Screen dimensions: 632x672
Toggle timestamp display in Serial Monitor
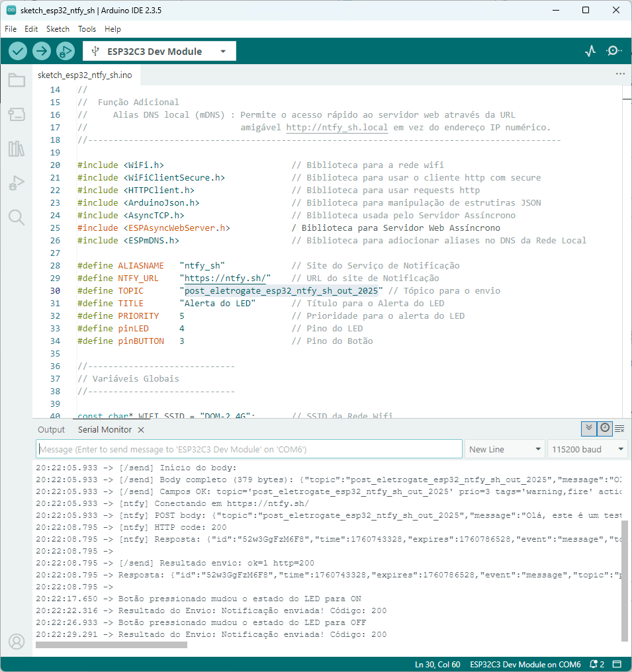pyautogui.click(x=604, y=429)
